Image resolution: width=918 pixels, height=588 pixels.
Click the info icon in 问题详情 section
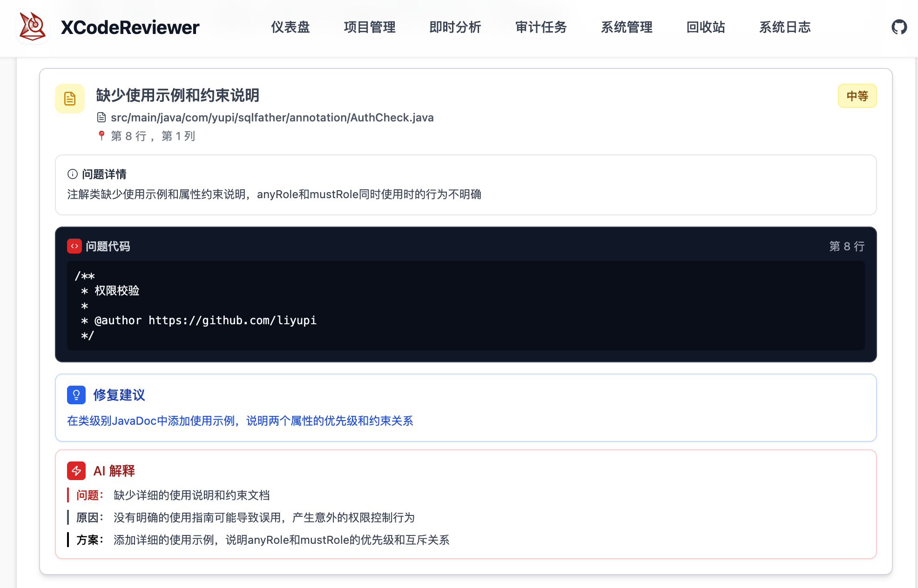click(x=71, y=174)
